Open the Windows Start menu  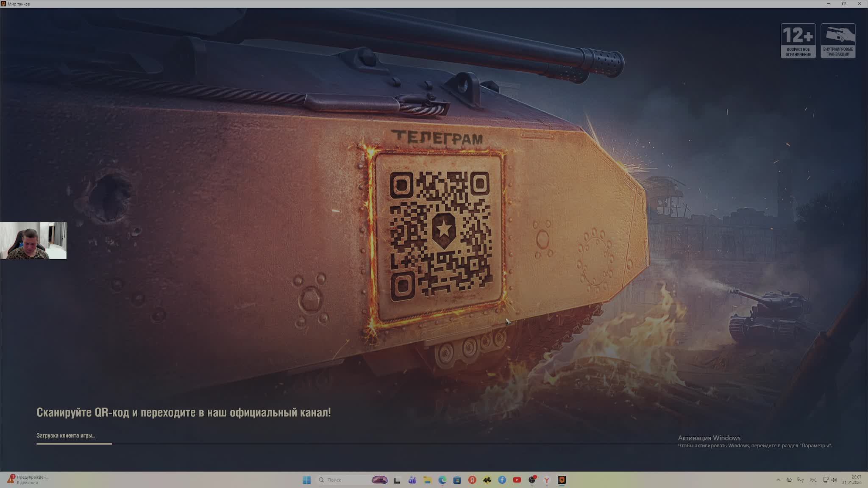point(307,480)
